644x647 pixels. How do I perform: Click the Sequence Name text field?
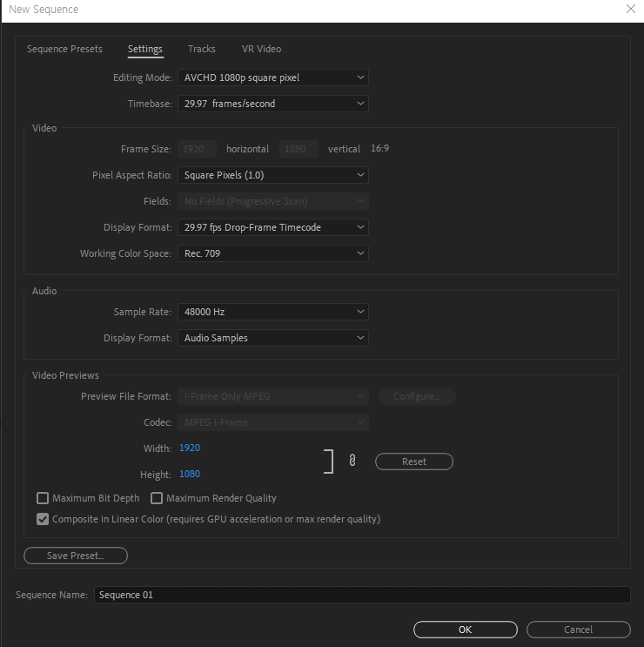362,595
